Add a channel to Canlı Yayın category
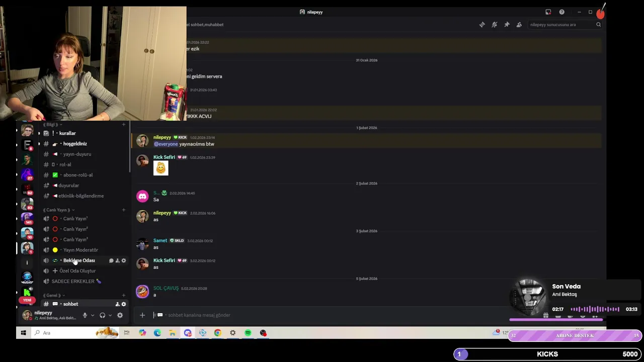 click(124, 210)
